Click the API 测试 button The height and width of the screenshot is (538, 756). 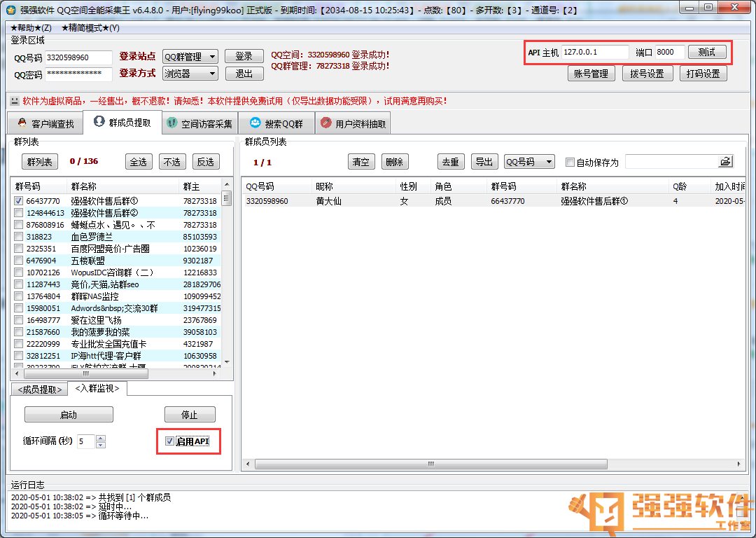coord(707,52)
